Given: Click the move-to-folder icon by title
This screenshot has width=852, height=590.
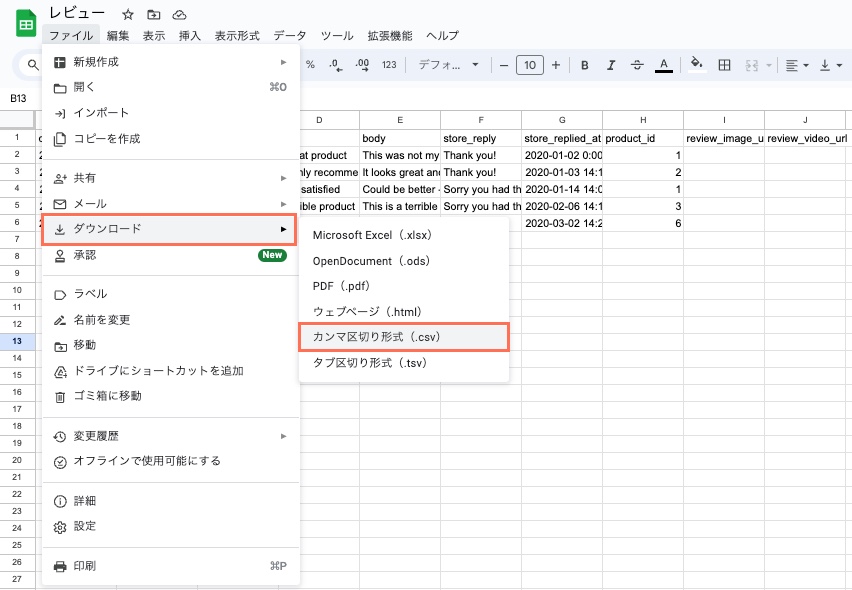Looking at the screenshot, I should [x=154, y=14].
